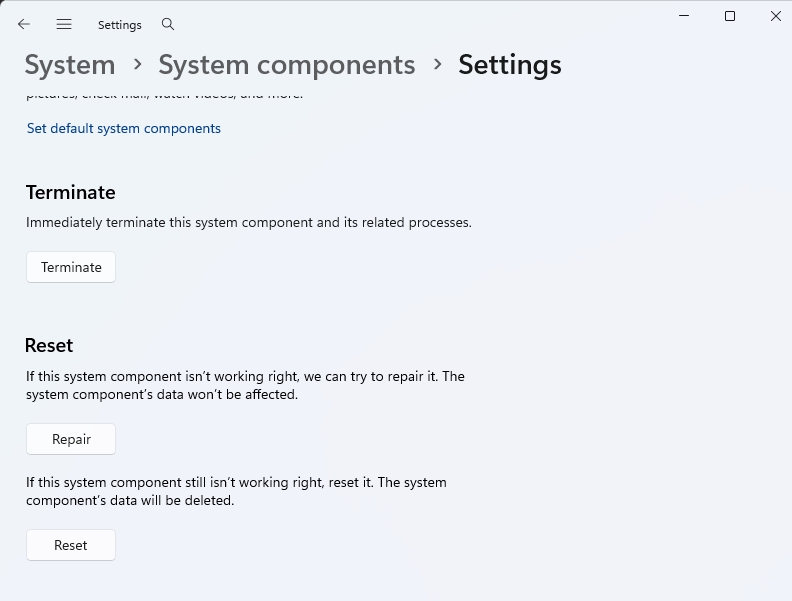
Task: Open Set default system components link
Action: (x=124, y=128)
